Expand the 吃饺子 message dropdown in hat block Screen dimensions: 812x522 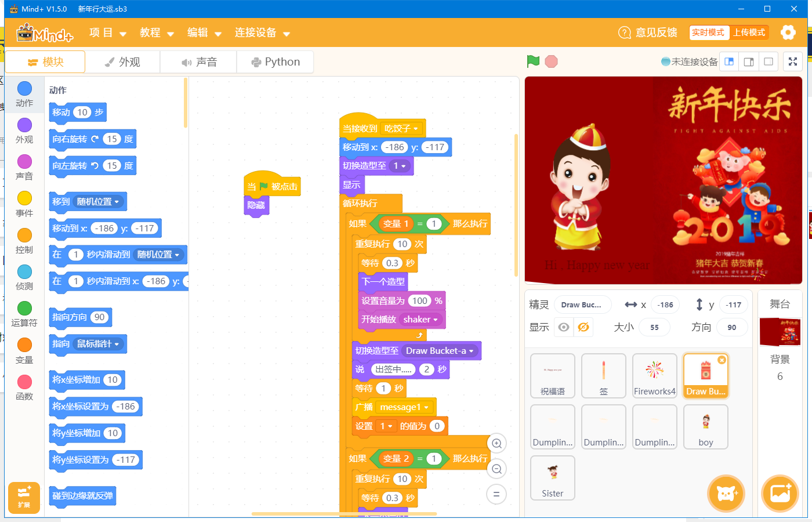tap(401, 129)
